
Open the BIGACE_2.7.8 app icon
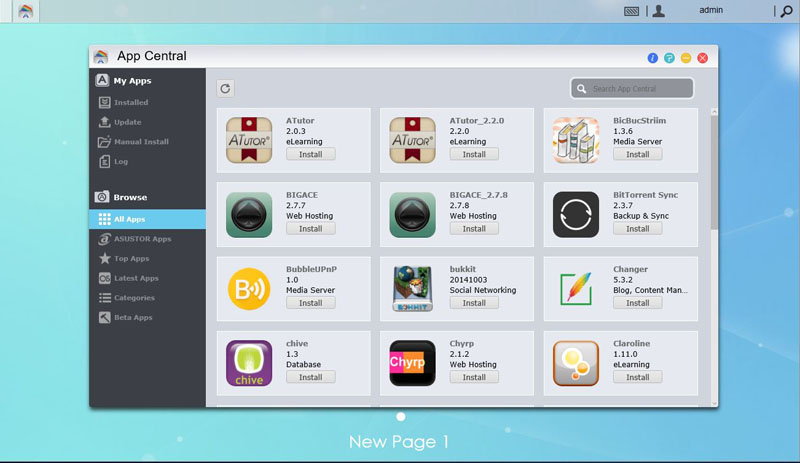click(x=412, y=214)
